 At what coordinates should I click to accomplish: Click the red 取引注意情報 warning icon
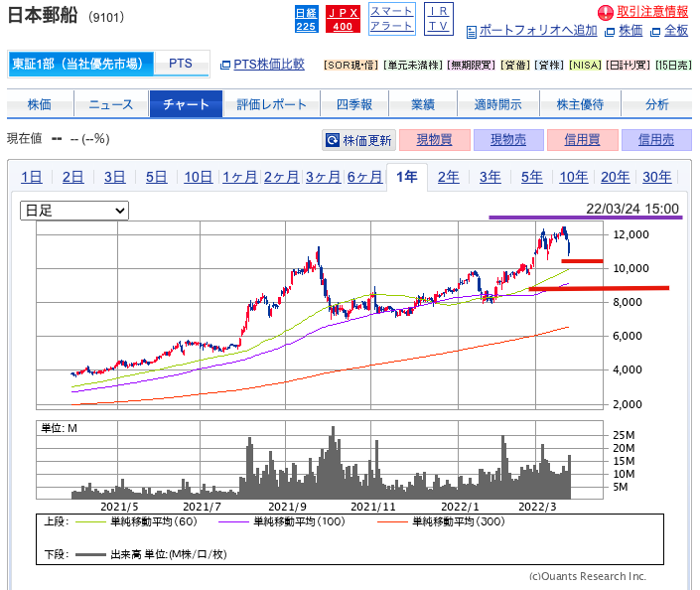(x=606, y=13)
